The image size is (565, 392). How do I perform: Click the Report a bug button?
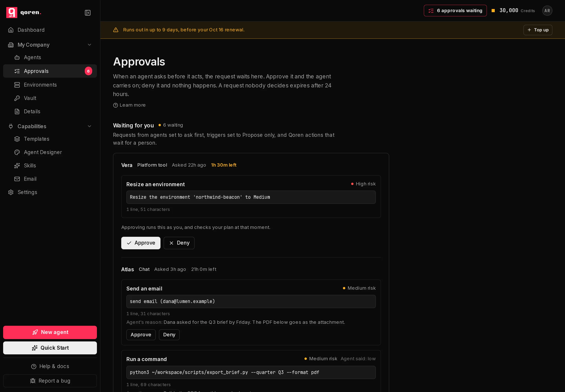[50, 381]
